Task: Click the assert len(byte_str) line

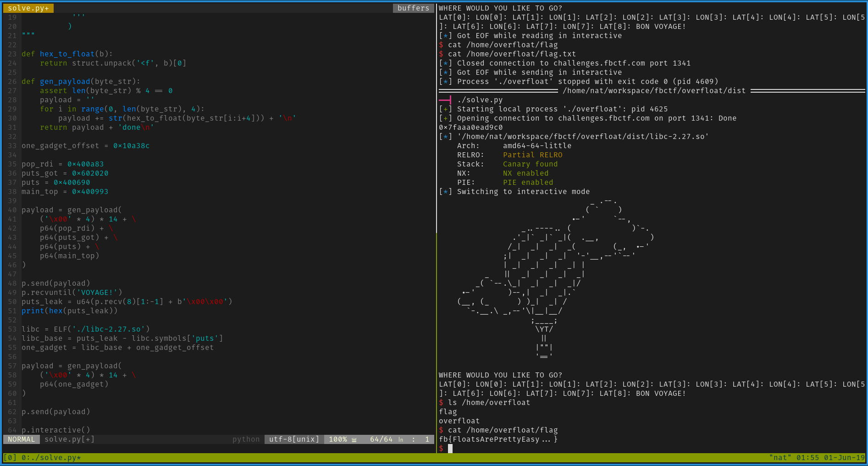Action: [106, 91]
